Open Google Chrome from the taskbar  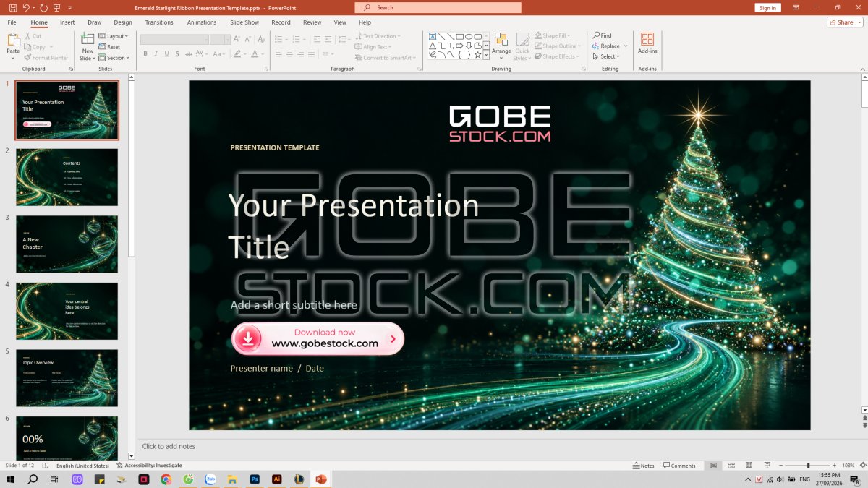tap(166, 479)
